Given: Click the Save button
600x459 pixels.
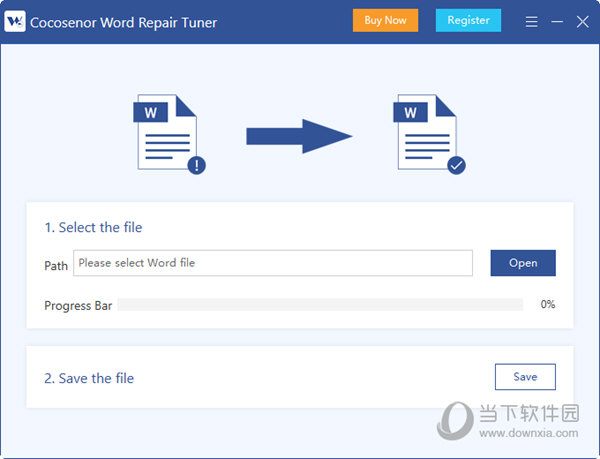Looking at the screenshot, I should coord(525,377).
